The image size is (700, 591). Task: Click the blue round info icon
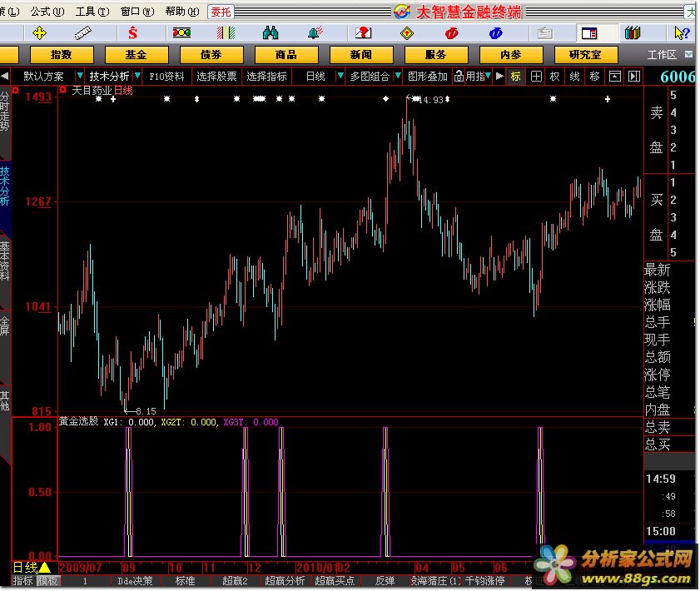pyautogui.click(x=495, y=33)
